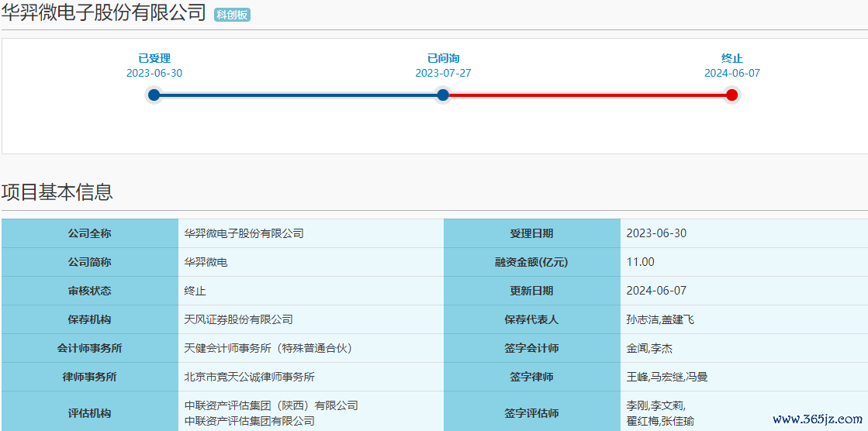Screen dimensions: 868x431
Task: Click the 审核状态 header cell
Action: click(90, 291)
